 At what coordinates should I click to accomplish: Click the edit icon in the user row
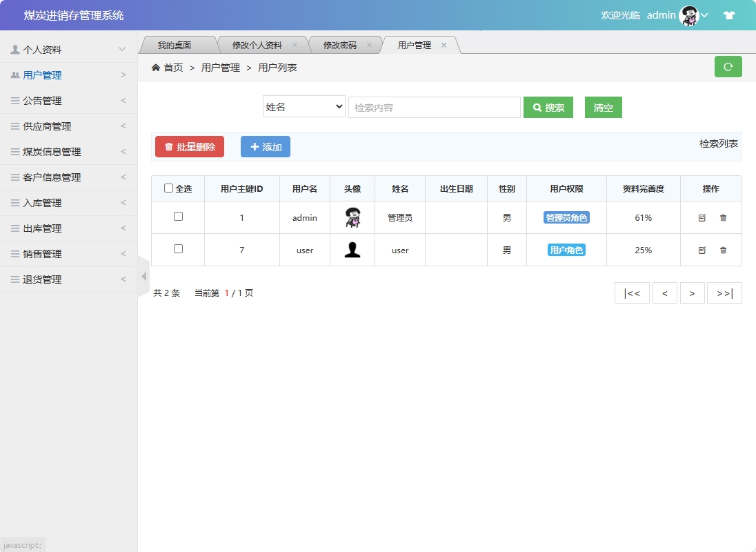click(702, 250)
